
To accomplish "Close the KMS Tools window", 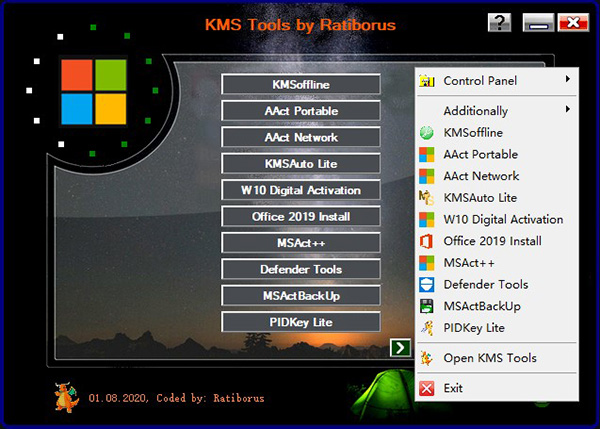I will (573, 23).
